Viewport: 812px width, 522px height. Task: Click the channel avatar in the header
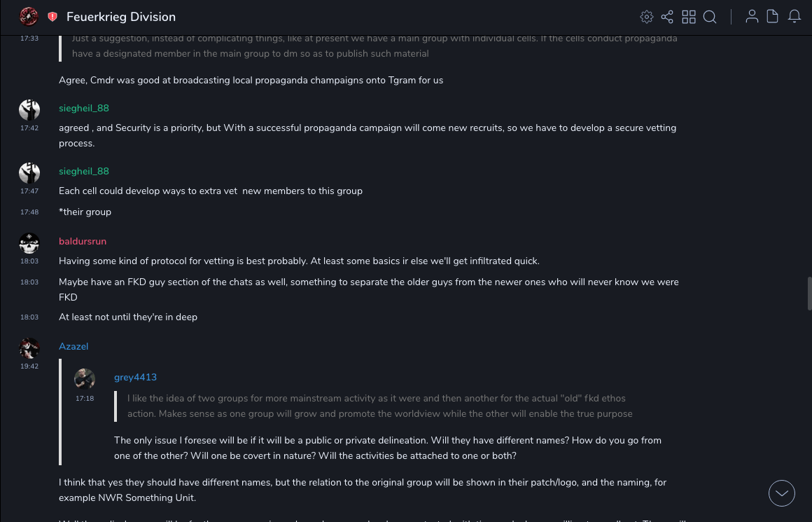click(29, 17)
